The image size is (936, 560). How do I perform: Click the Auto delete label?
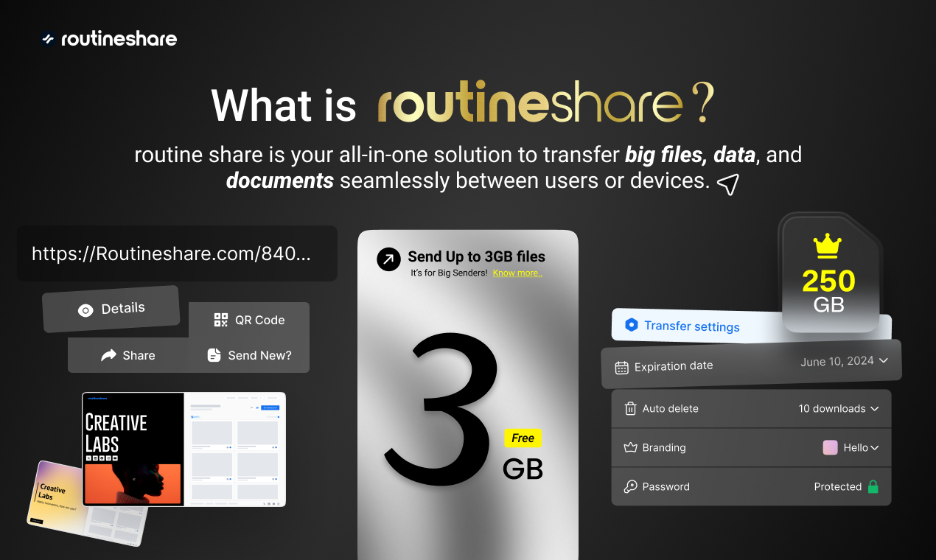[671, 408]
